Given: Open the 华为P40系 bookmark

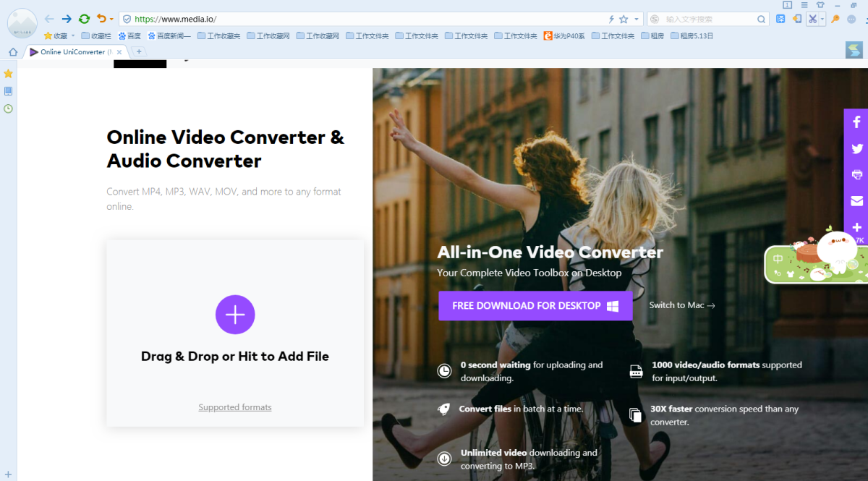Looking at the screenshot, I should pos(564,35).
